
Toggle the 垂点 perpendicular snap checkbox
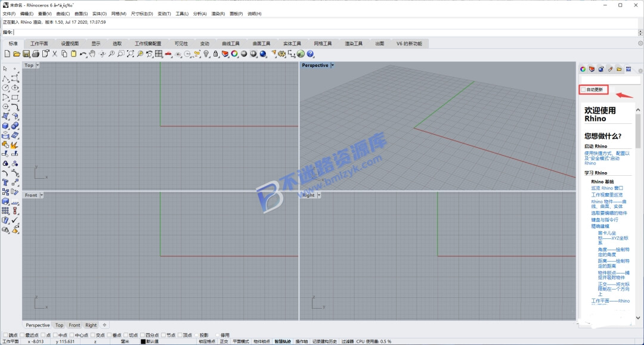point(109,335)
